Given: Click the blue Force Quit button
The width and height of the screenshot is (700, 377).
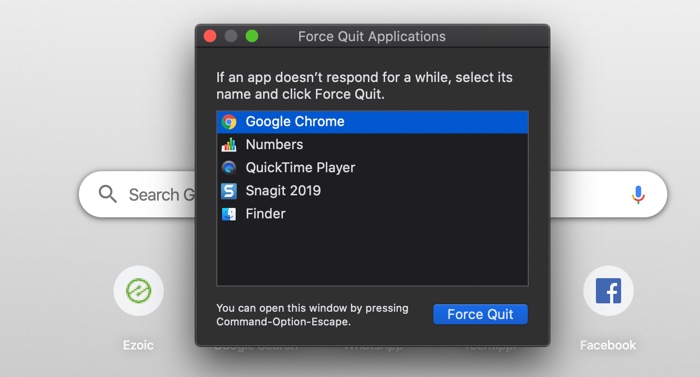Looking at the screenshot, I should coord(480,314).
